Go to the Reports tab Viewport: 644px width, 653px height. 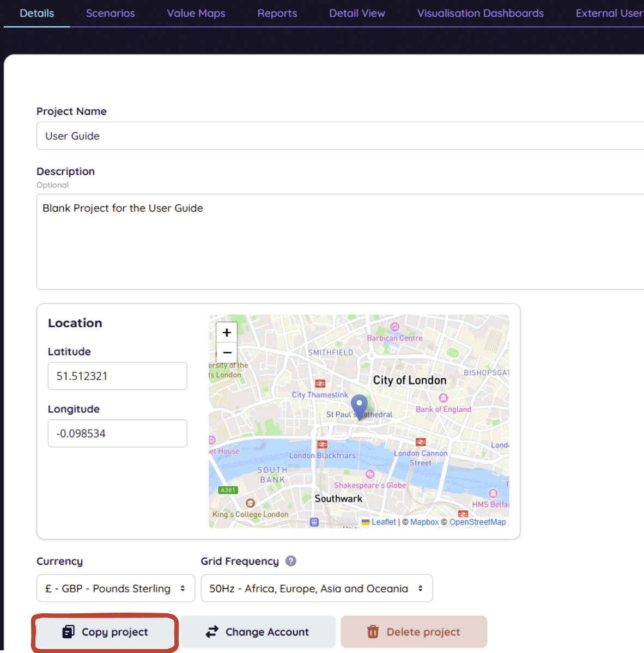pos(277,13)
